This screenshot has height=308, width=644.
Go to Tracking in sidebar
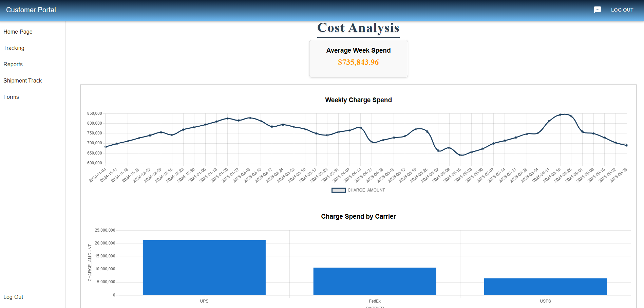pyautogui.click(x=14, y=48)
